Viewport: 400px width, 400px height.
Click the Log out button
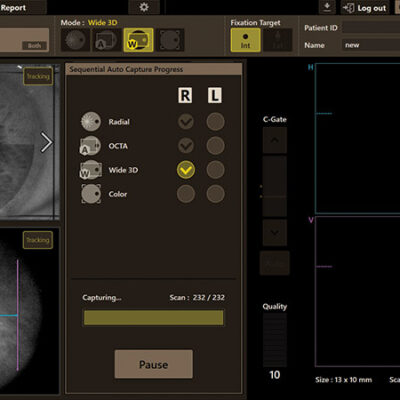[x=365, y=8]
